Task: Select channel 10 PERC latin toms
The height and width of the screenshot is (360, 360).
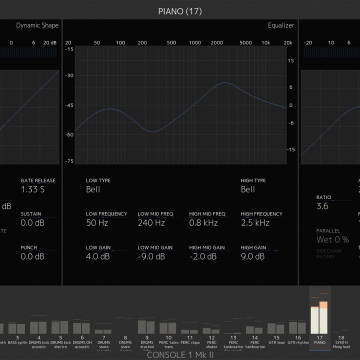Action: coord(168,333)
